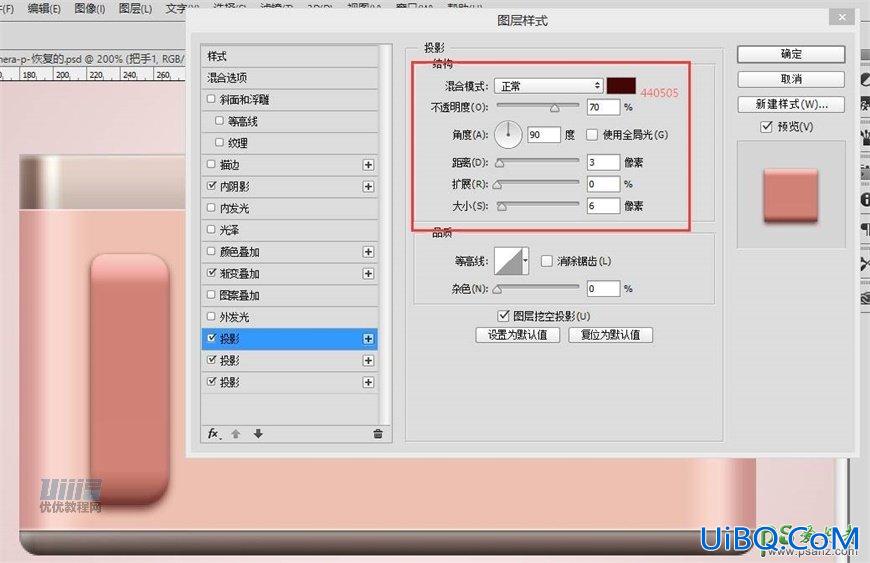The image size is (870, 563).
Task: Toggle the 预览 checkbox
Action: tap(766, 126)
